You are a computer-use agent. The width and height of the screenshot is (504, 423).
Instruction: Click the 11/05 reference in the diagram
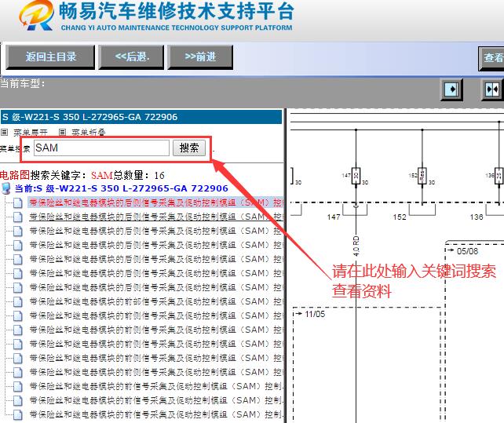315,314
